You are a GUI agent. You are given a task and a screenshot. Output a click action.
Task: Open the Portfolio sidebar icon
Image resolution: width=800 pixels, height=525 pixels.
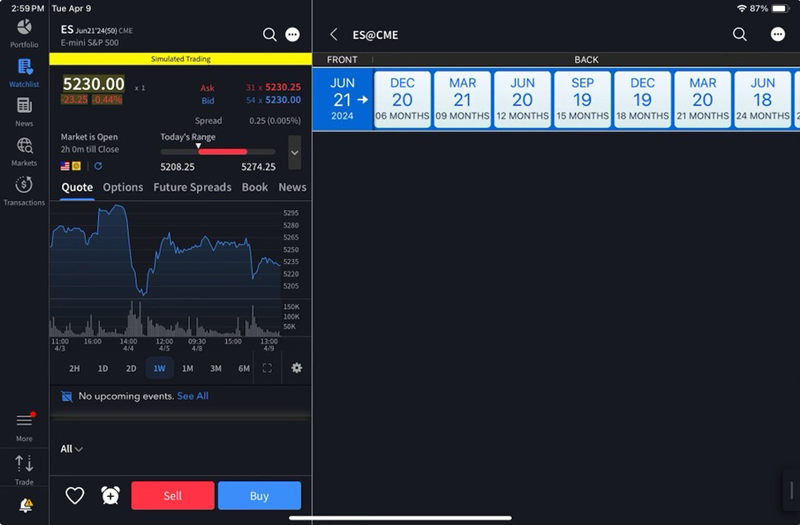pyautogui.click(x=24, y=30)
